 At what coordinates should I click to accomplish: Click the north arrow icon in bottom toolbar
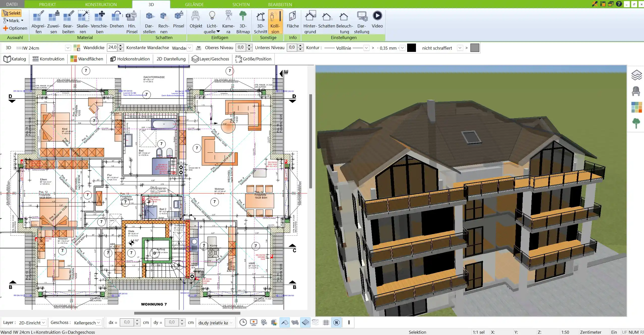(336, 322)
